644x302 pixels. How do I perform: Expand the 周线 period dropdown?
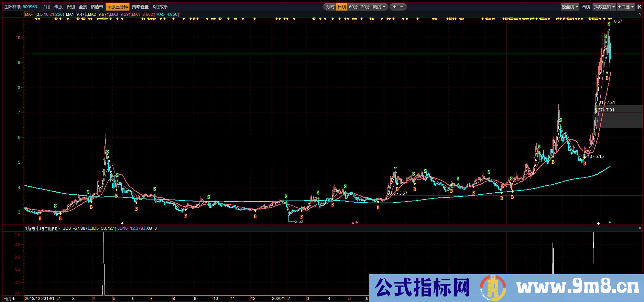click(380, 7)
